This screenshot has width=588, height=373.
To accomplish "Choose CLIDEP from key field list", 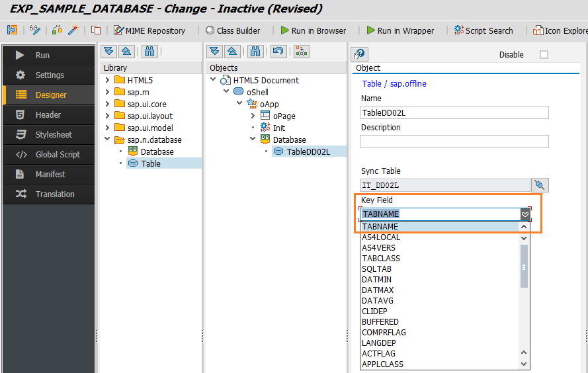I will coord(374,311).
